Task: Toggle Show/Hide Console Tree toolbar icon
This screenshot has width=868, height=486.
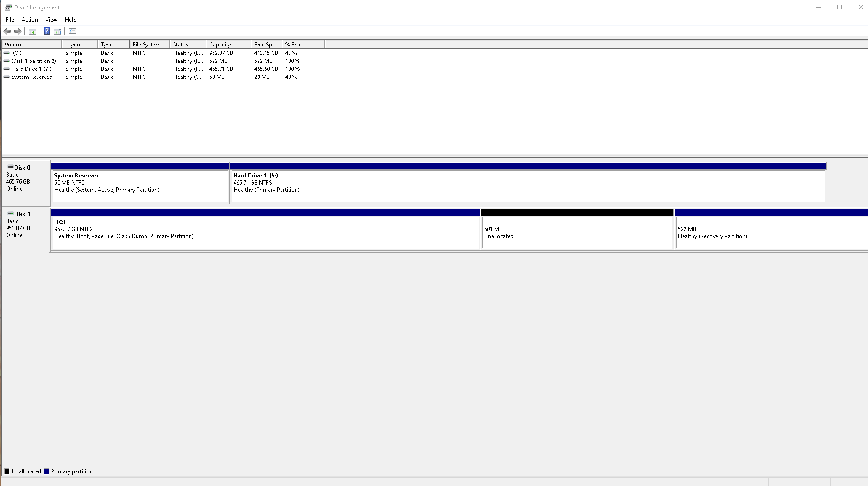Action: [x=32, y=31]
